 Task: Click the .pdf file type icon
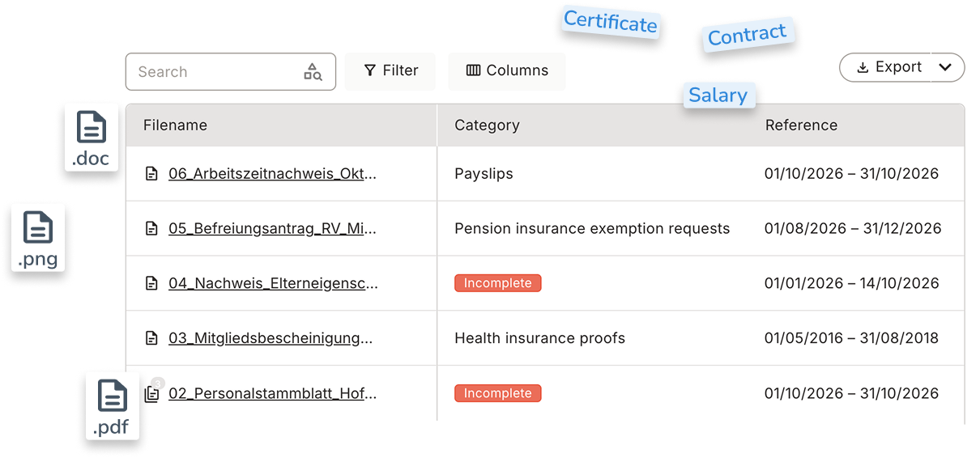113,397
